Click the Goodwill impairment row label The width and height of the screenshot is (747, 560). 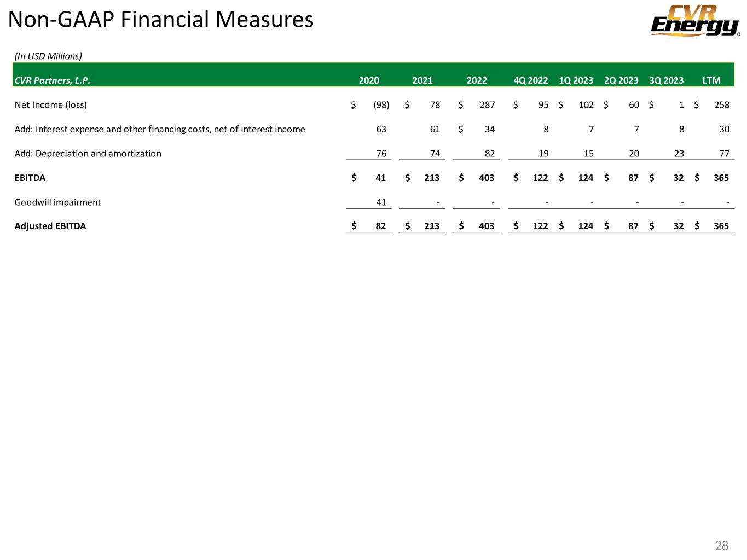coord(57,202)
